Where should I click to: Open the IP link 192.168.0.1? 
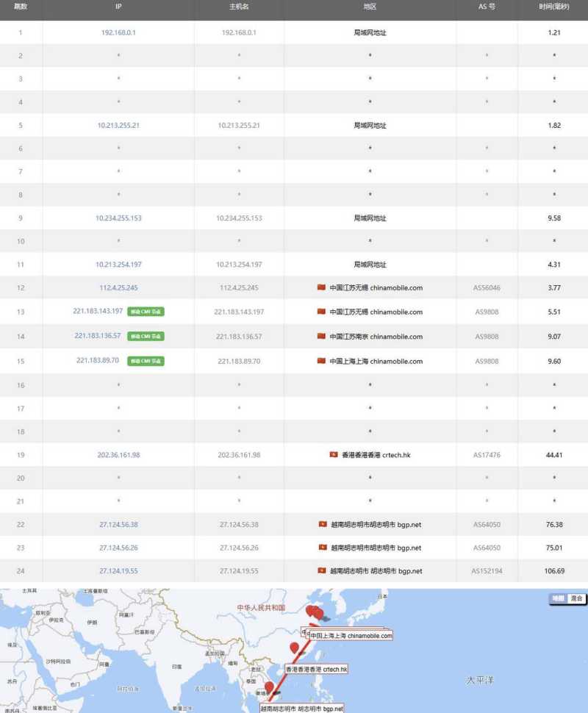click(118, 32)
